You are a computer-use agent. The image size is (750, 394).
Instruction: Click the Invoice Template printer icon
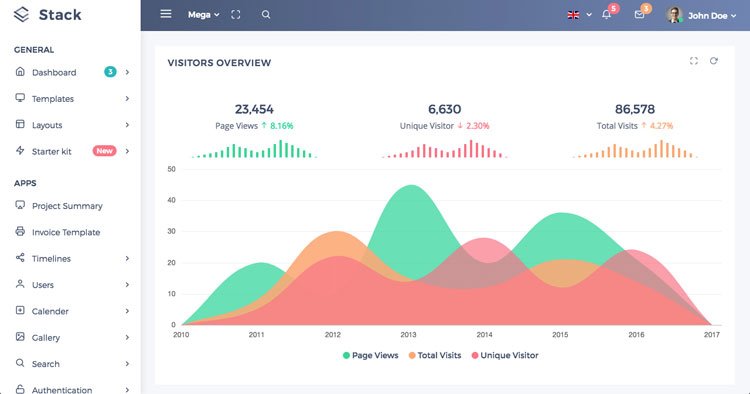20,231
